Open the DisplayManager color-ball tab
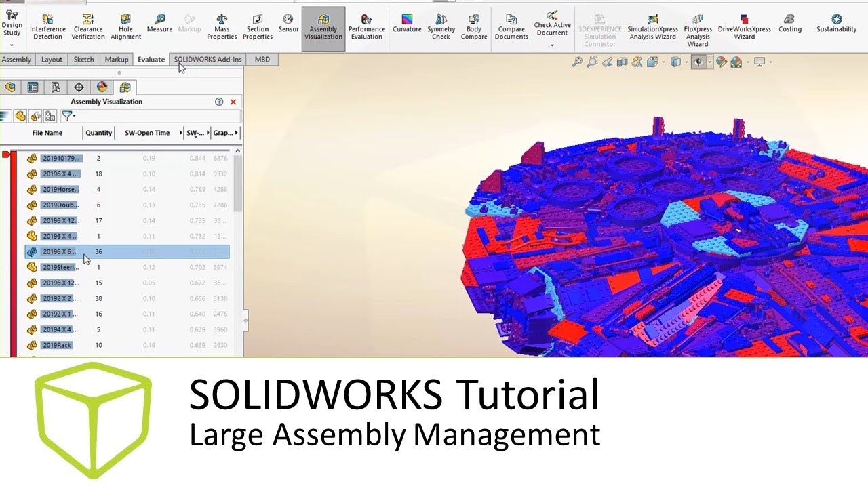868x488 pixels. tap(102, 87)
